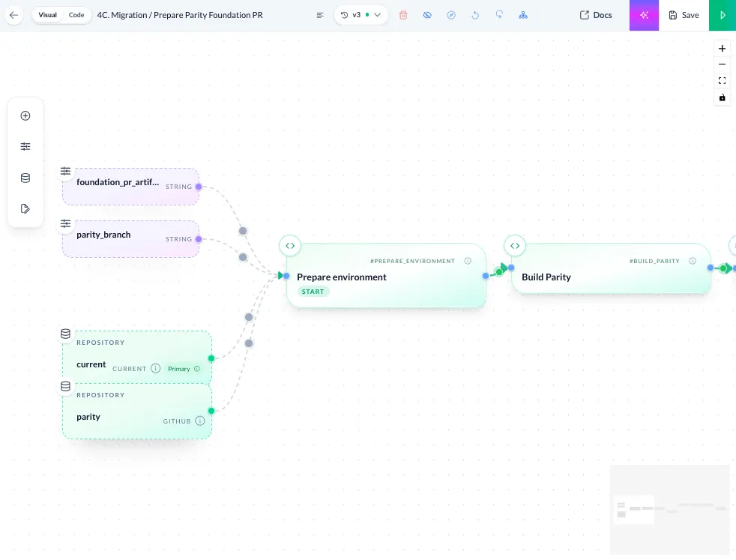Click the output port of foundation_pr_artif node
This screenshot has width=736, height=560.
199,187
